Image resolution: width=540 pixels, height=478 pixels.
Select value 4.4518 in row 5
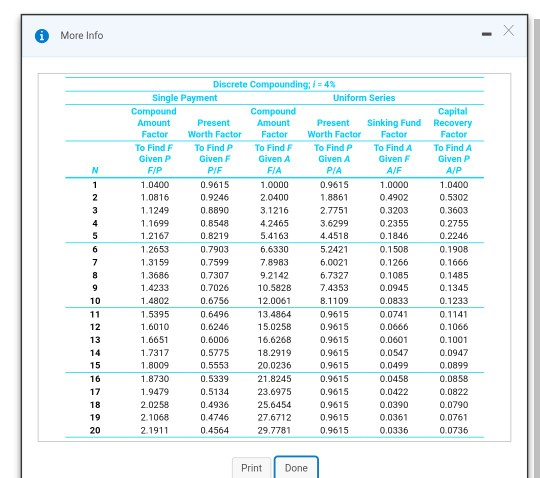pyautogui.click(x=334, y=236)
